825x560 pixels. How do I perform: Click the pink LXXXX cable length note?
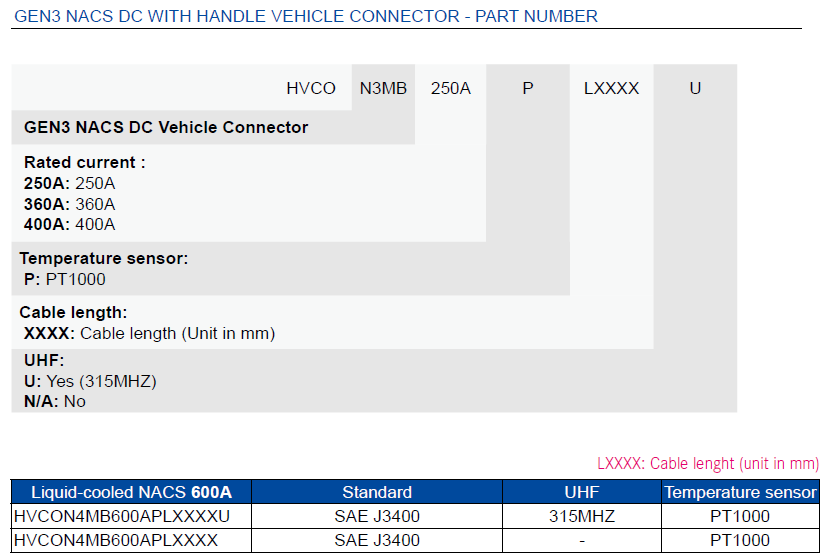tap(707, 464)
